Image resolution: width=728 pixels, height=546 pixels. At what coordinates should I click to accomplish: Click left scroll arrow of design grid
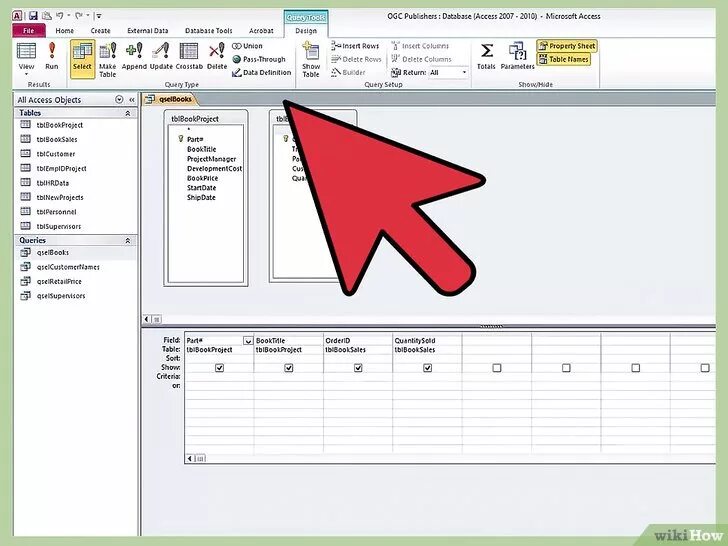click(x=189, y=458)
